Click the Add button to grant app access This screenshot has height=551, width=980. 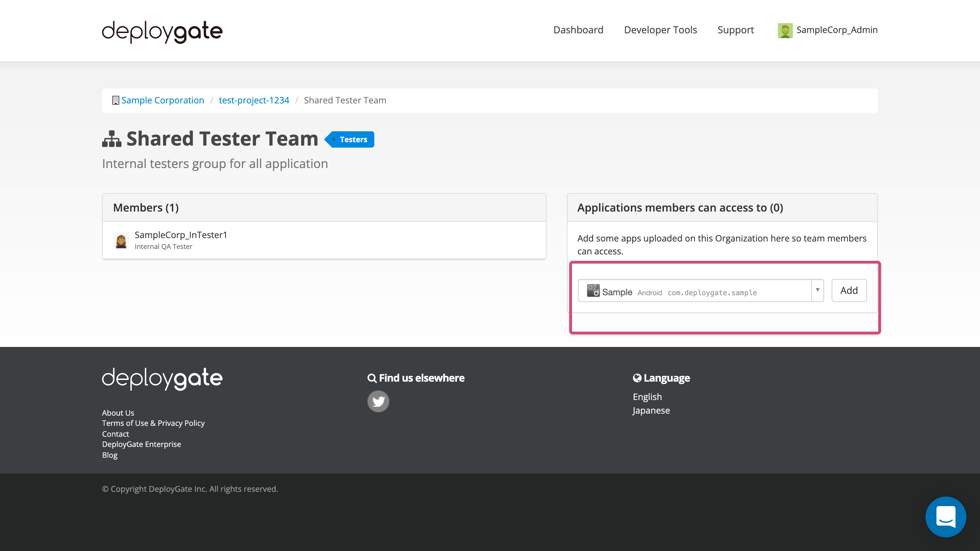(849, 290)
